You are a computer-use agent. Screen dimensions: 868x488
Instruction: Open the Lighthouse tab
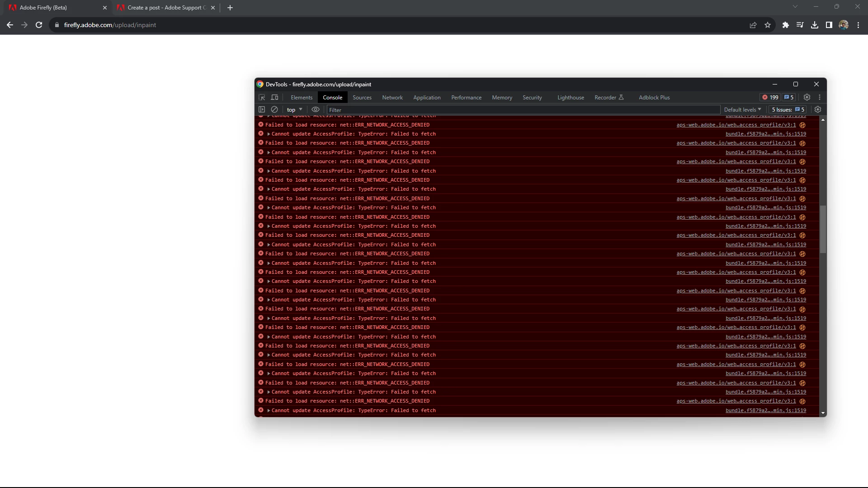tap(571, 98)
